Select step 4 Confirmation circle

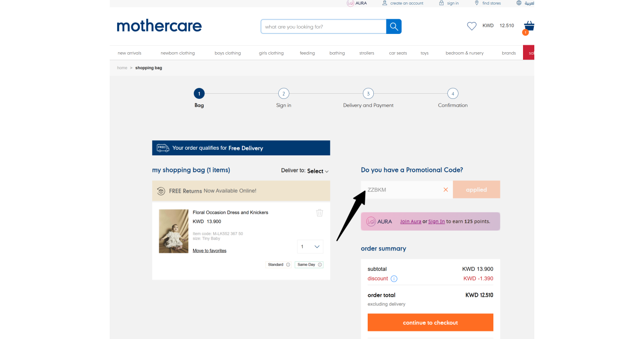pyautogui.click(x=452, y=93)
